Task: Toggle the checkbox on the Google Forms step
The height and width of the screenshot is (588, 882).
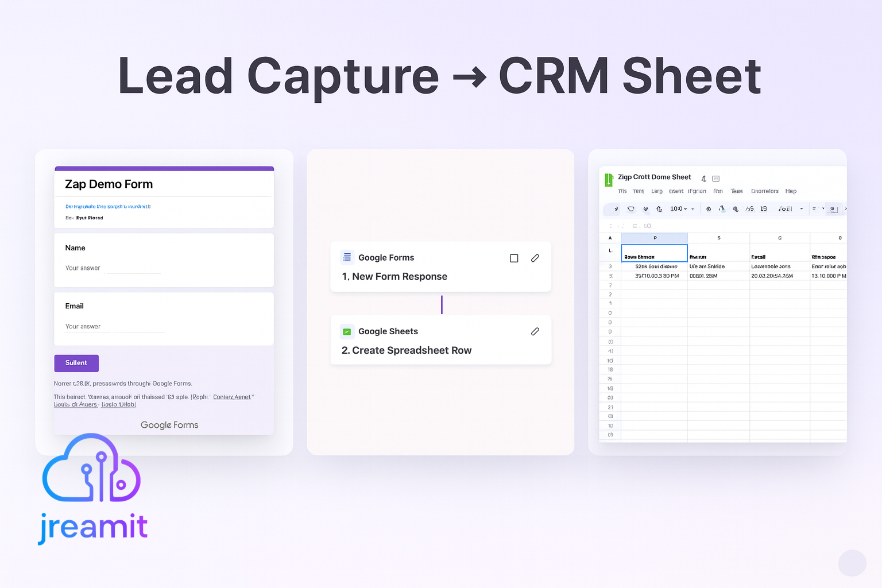Action: click(514, 258)
